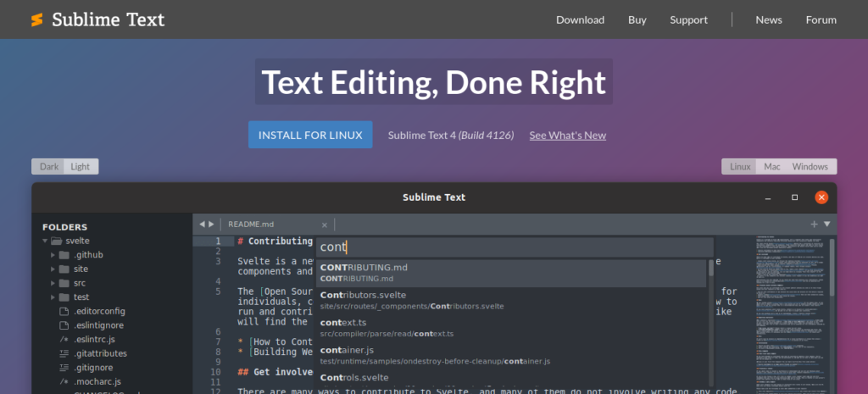Click the .github folder icon
This screenshot has height=394, width=868.
coord(64,255)
